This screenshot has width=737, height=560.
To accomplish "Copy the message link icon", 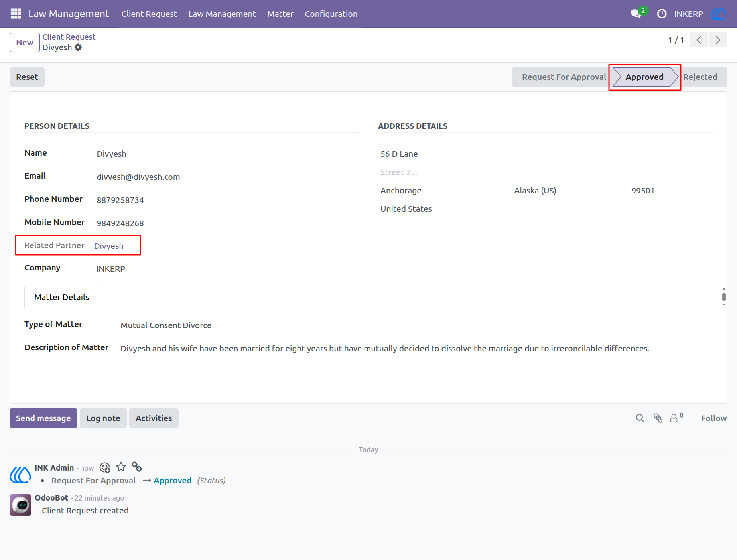I will [137, 467].
